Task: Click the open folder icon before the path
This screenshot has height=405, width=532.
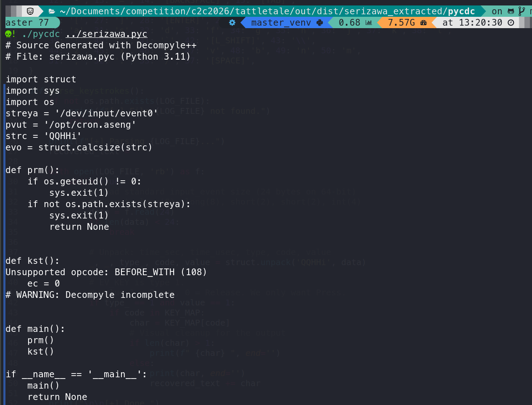Action: [x=52, y=11]
